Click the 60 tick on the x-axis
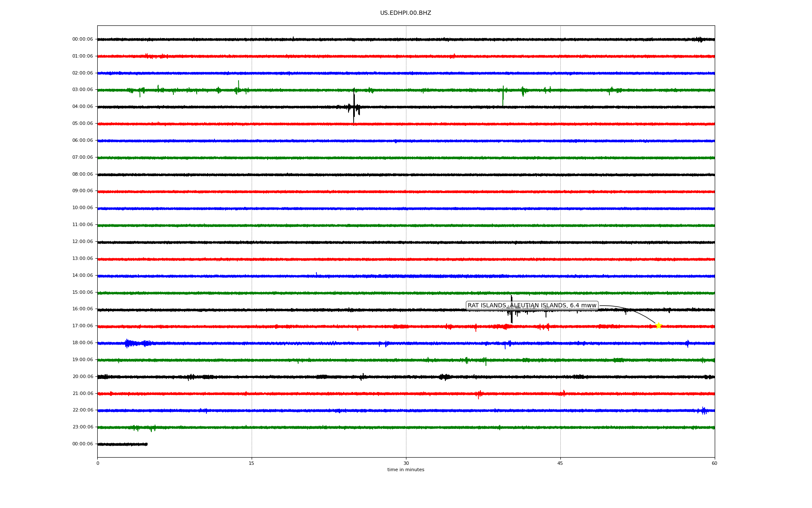The height and width of the screenshot is (508, 812). pyautogui.click(x=714, y=463)
